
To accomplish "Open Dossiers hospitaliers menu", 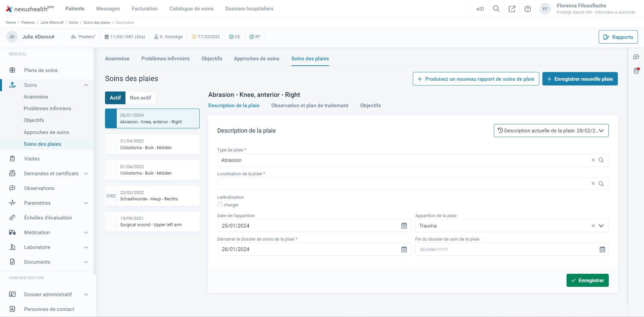I will pyautogui.click(x=249, y=9).
